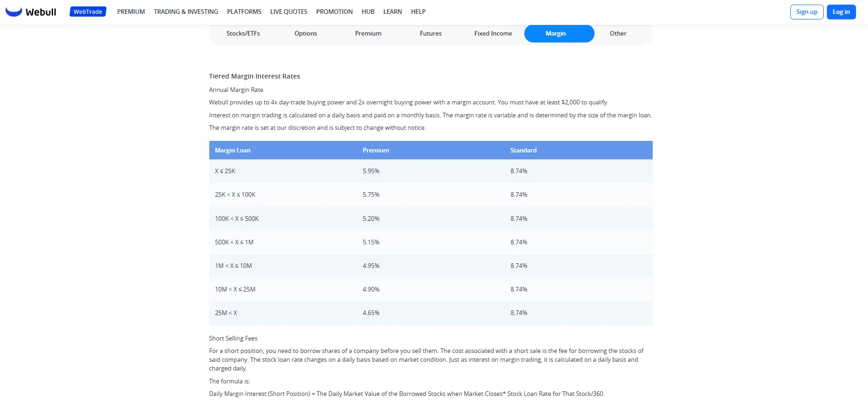
Task: Click the 1M < X ≤ 10M row label
Action: pyautogui.click(x=233, y=266)
